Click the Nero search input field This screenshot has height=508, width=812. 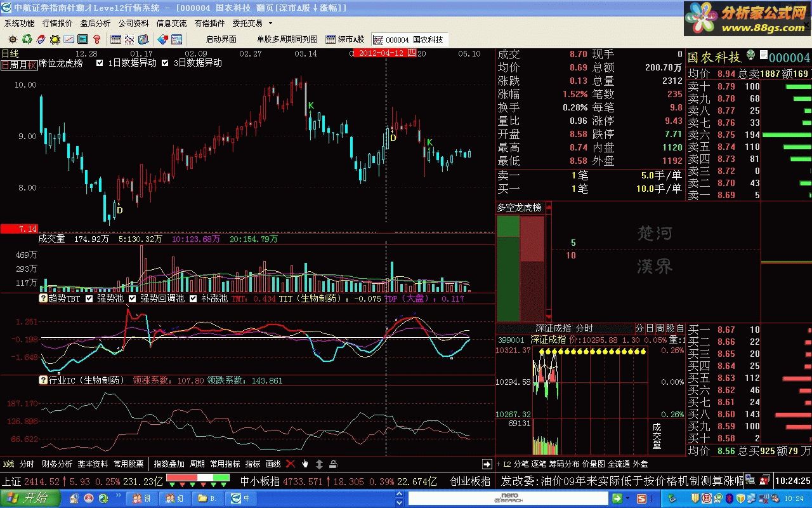509,498
